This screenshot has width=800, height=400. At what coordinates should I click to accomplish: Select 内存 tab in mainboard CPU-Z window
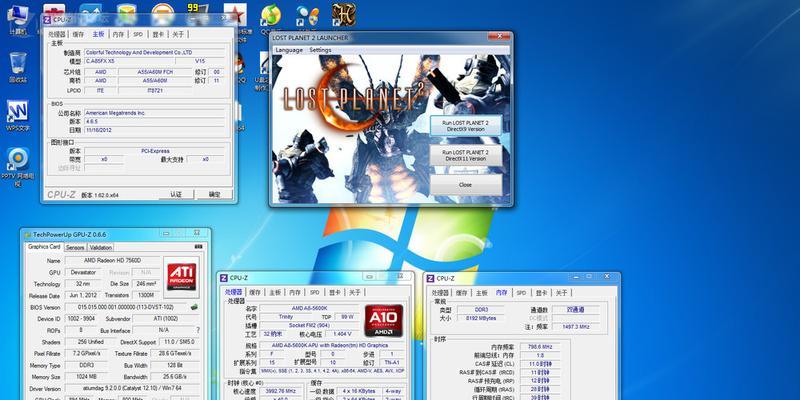pos(118,34)
